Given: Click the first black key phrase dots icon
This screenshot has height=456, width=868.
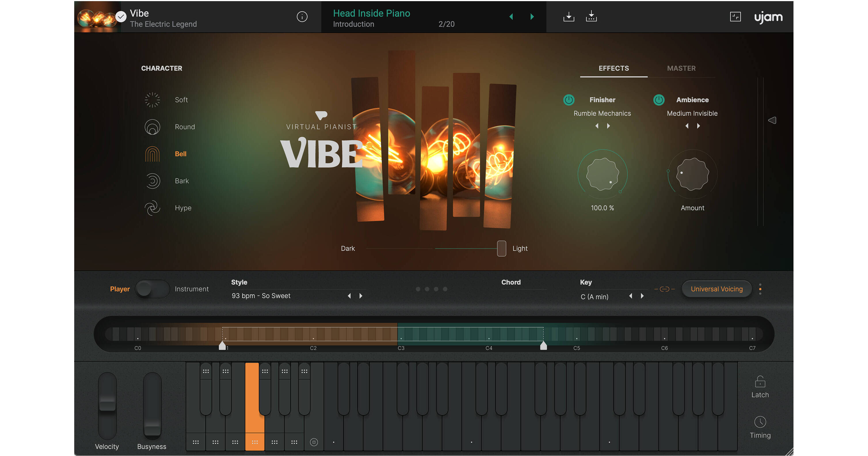Looking at the screenshot, I should coord(205,371).
